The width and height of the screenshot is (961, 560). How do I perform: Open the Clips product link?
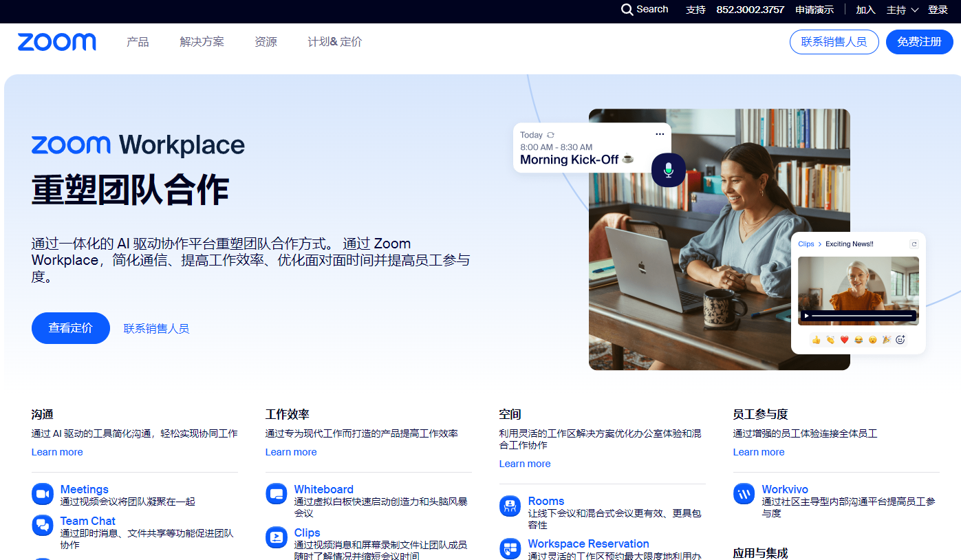[307, 532]
